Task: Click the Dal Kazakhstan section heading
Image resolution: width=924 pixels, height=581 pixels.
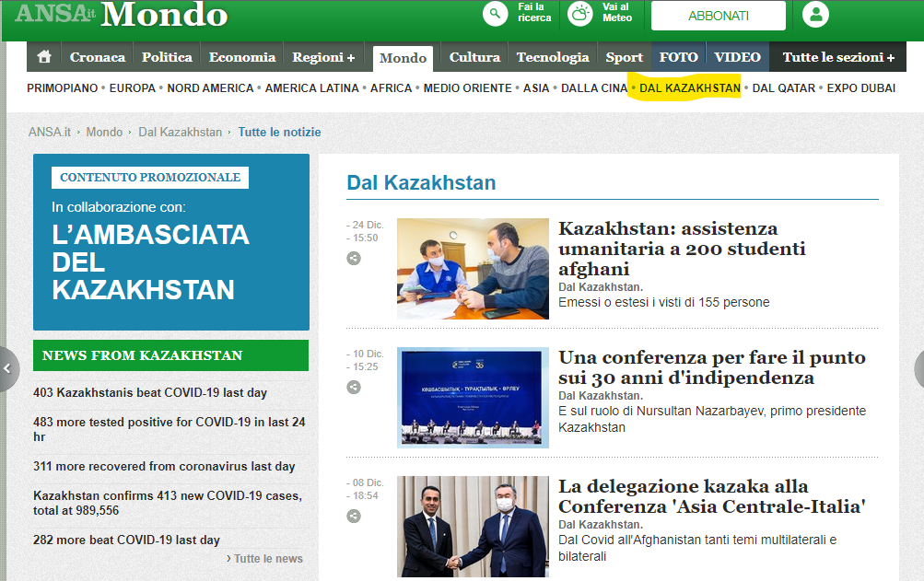Action: point(421,182)
